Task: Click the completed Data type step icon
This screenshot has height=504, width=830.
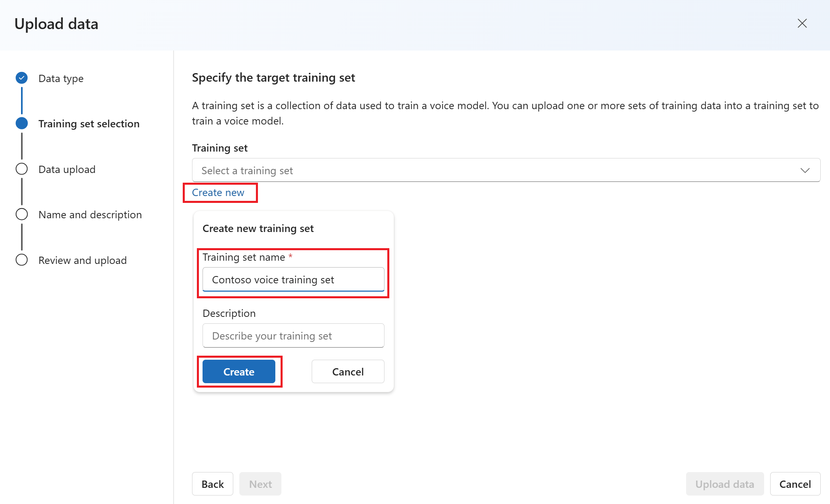Action: pyautogui.click(x=22, y=78)
